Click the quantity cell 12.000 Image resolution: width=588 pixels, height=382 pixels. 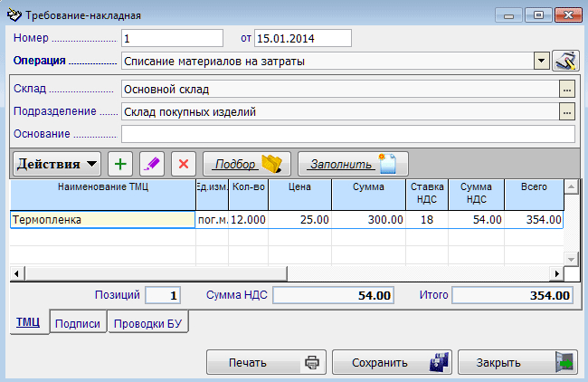click(248, 220)
